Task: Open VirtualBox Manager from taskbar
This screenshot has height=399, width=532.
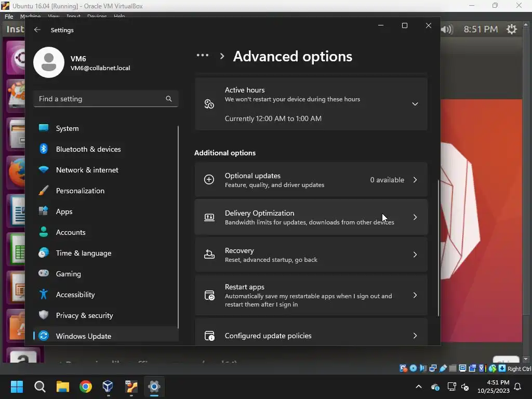Action: [x=108, y=387]
